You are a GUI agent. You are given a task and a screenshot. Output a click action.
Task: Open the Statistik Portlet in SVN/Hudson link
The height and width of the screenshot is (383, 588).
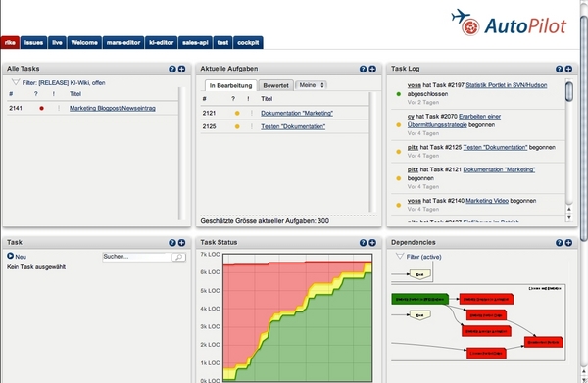[x=507, y=85]
